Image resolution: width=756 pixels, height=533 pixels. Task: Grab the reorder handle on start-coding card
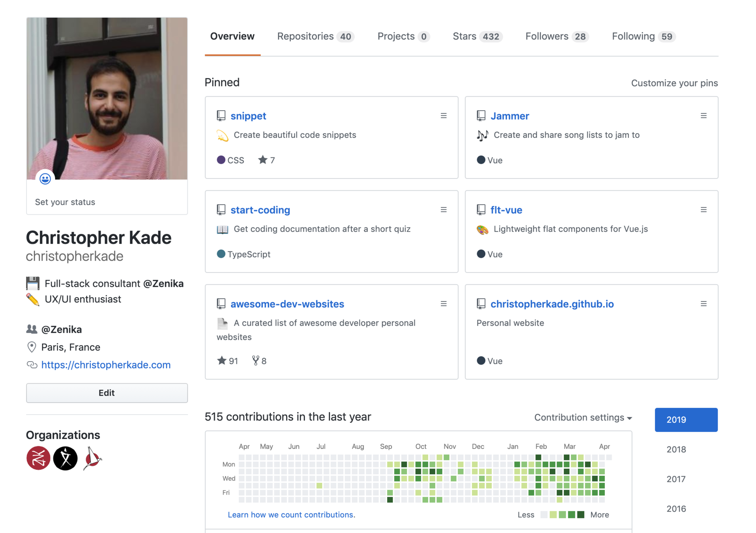coord(443,210)
